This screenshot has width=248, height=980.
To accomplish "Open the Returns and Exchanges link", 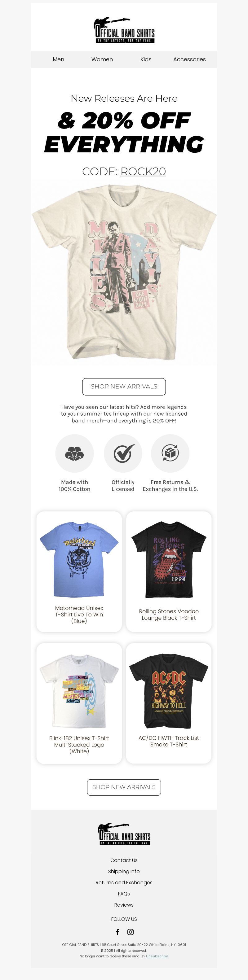I will 124,883.
